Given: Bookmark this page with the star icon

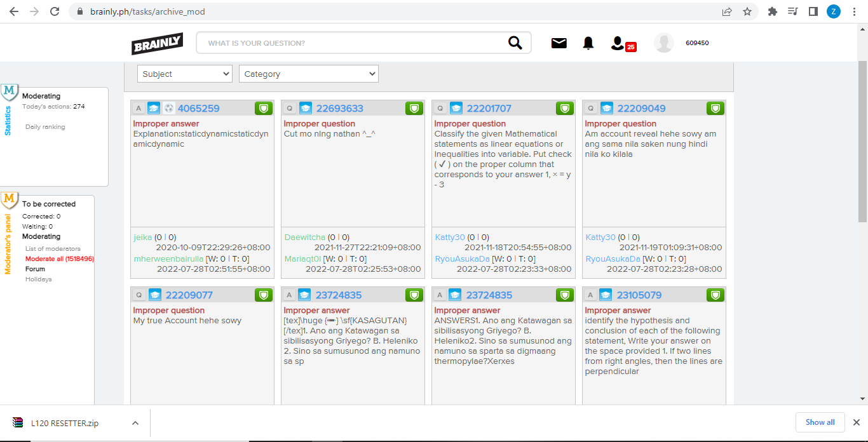Looking at the screenshot, I should coord(747,11).
